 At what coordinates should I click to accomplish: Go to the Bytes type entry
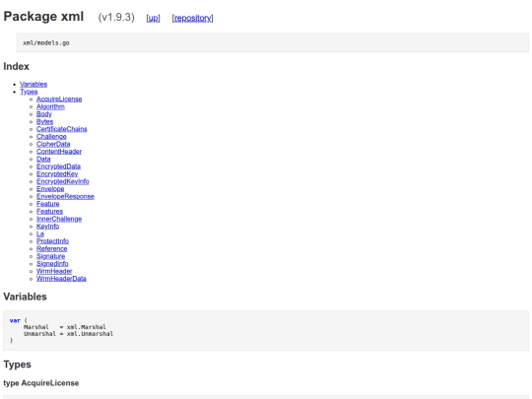[44, 121]
